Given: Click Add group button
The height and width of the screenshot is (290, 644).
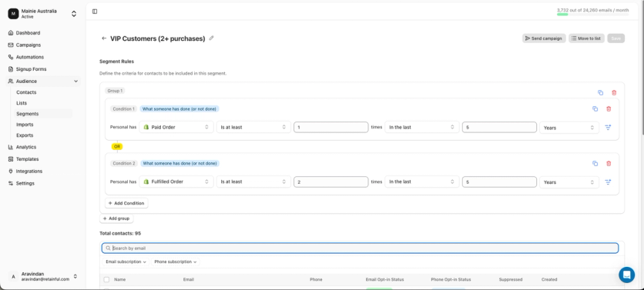Looking at the screenshot, I should 116,218.
